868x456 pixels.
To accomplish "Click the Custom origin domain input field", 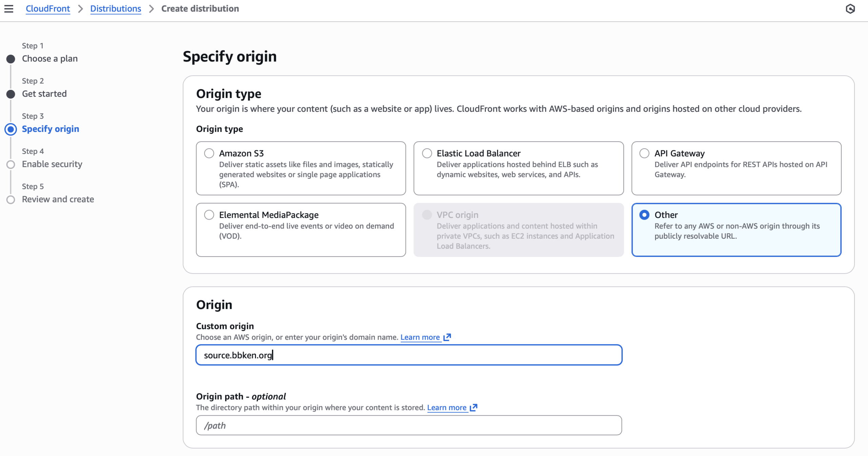I will coord(409,355).
